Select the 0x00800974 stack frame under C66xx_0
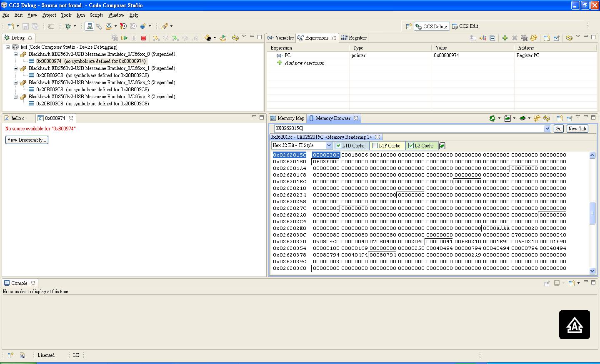 pyautogui.click(x=91, y=61)
